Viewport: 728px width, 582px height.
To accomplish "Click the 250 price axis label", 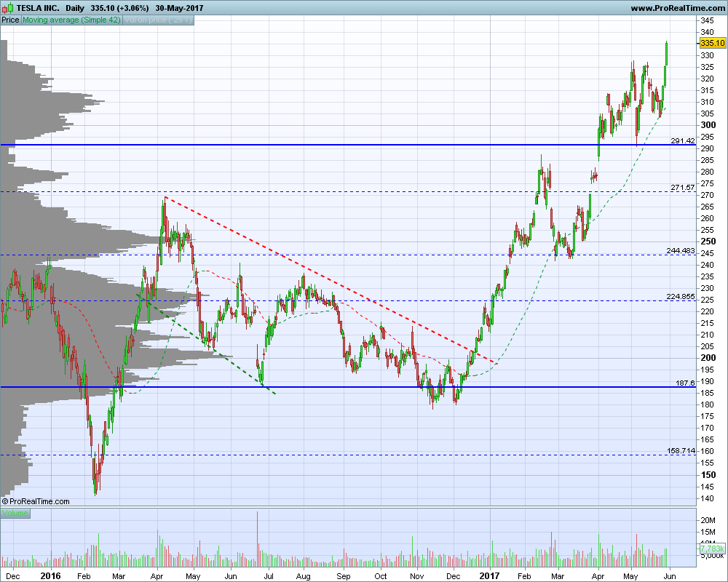I will click(708, 242).
